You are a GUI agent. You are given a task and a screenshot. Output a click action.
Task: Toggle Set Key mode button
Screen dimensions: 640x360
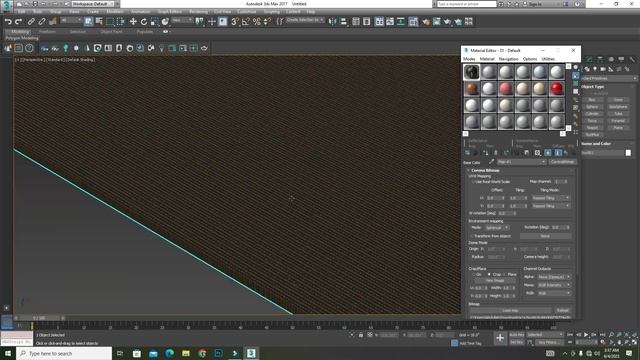(516, 342)
